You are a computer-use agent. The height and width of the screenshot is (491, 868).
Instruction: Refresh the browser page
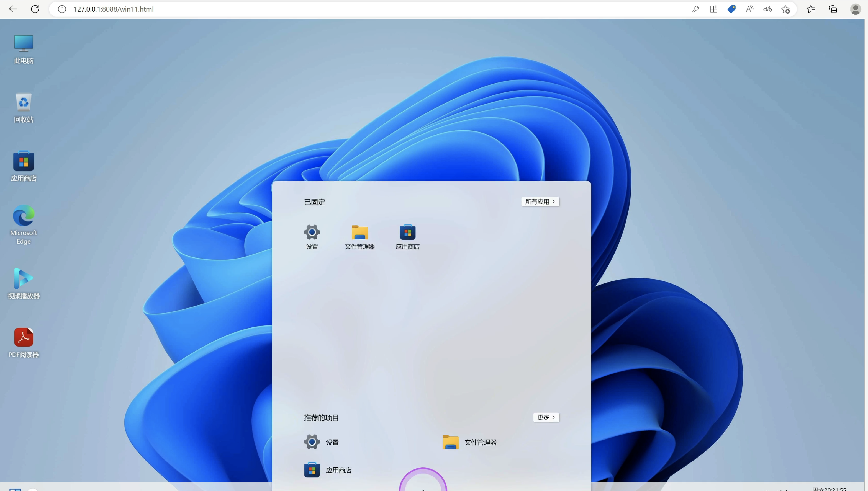tap(35, 9)
